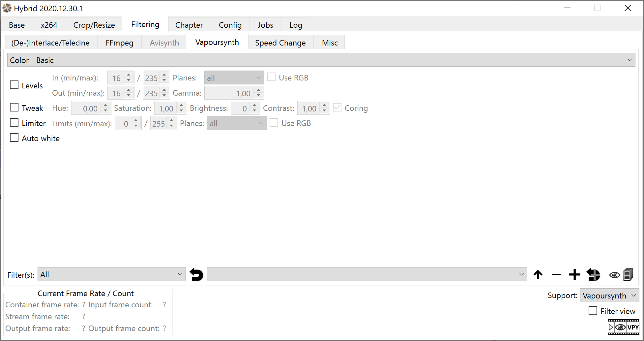
Task: Click the empty script text box at bottom
Action: (357, 312)
